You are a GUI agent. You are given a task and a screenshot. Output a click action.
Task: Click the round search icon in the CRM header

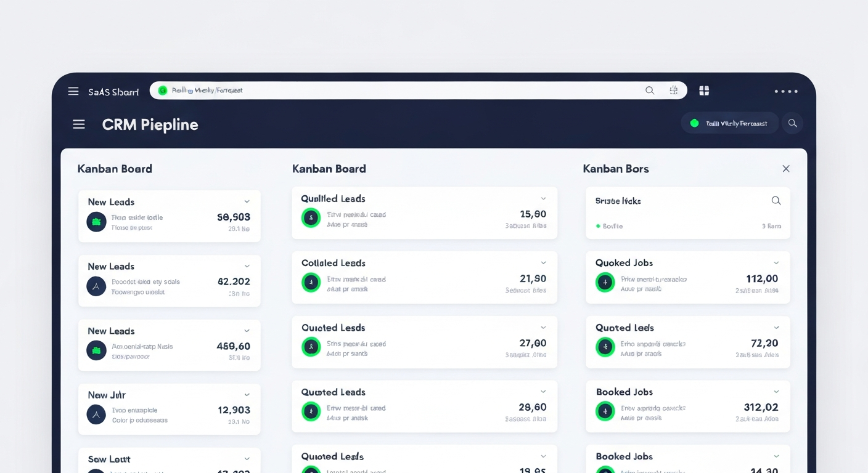[793, 123]
